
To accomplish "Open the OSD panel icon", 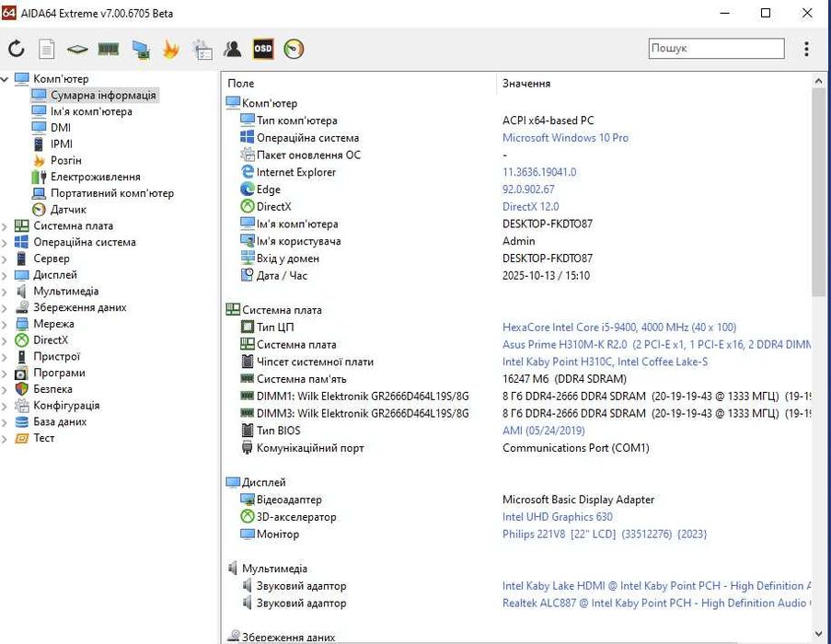I will pyautogui.click(x=263, y=49).
